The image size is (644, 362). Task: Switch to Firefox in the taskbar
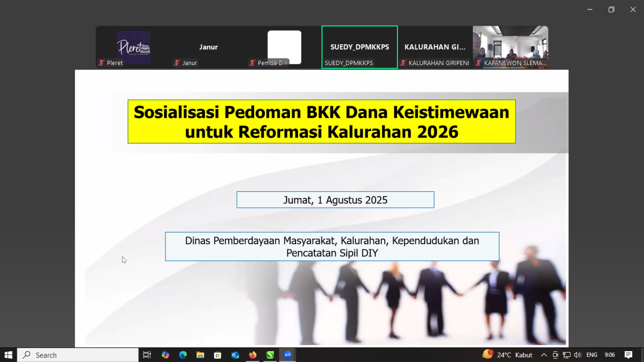tap(253, 355)
